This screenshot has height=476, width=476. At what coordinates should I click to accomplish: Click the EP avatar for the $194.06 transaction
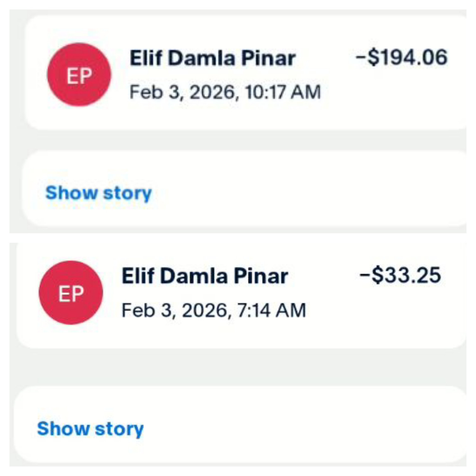(79, 75)
